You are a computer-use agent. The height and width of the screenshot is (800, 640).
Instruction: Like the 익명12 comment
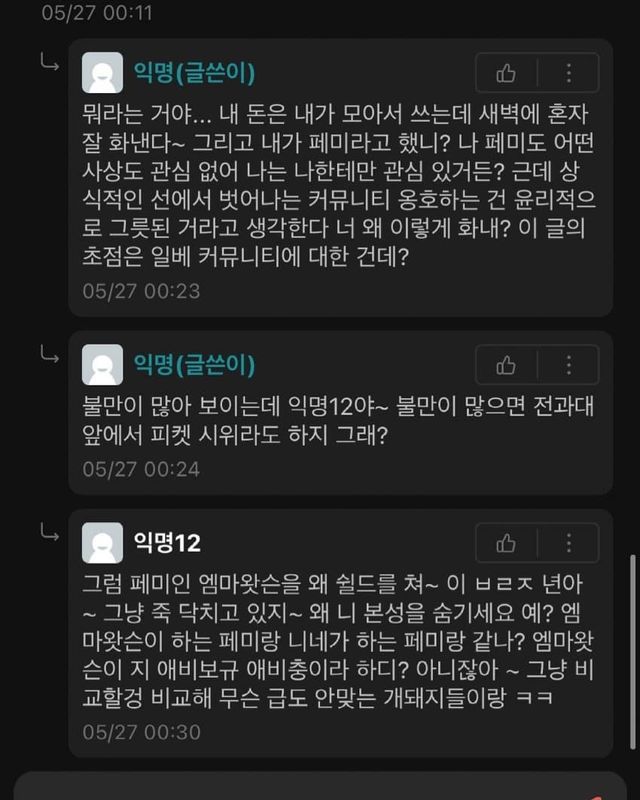click(506, 543)
